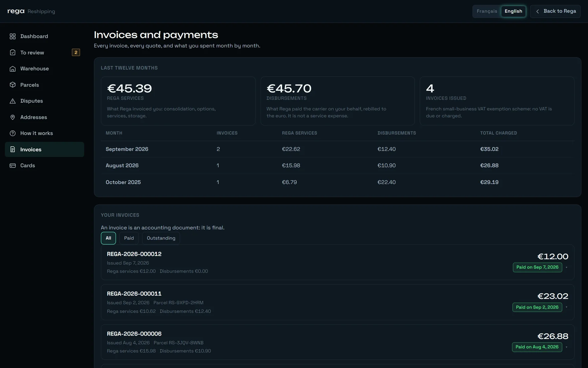The width and height of the screenshot is (588, 368).
Task: Click DISBURSEMENTS column header
Action: point(397,133)
